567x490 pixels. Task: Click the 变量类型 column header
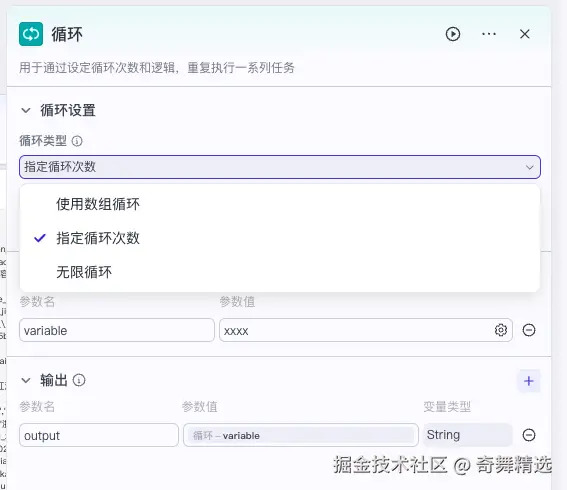(447, 406)
